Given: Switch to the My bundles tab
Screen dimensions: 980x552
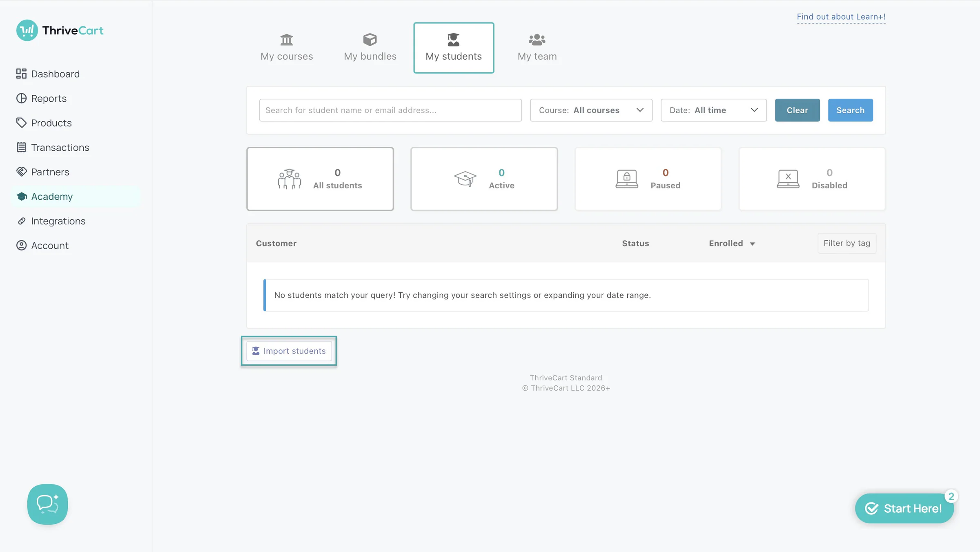Looking at the screenshot, I should point(370,48).
